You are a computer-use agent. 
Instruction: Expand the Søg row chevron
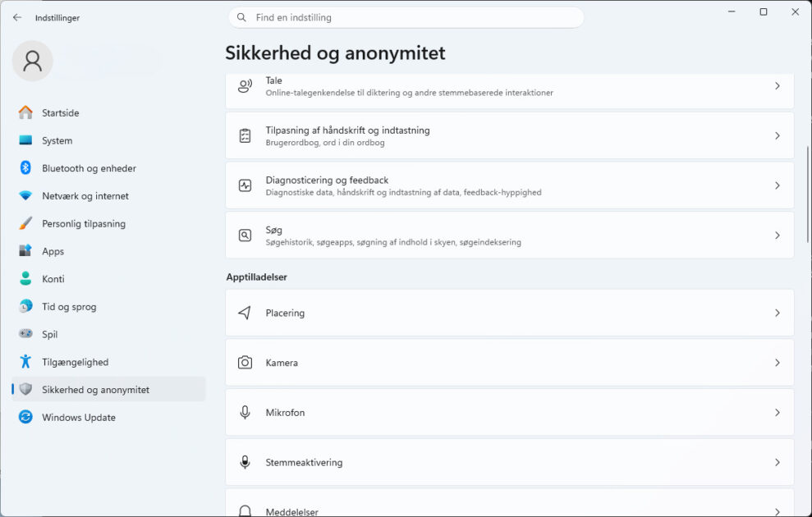[x=778, y=235]
